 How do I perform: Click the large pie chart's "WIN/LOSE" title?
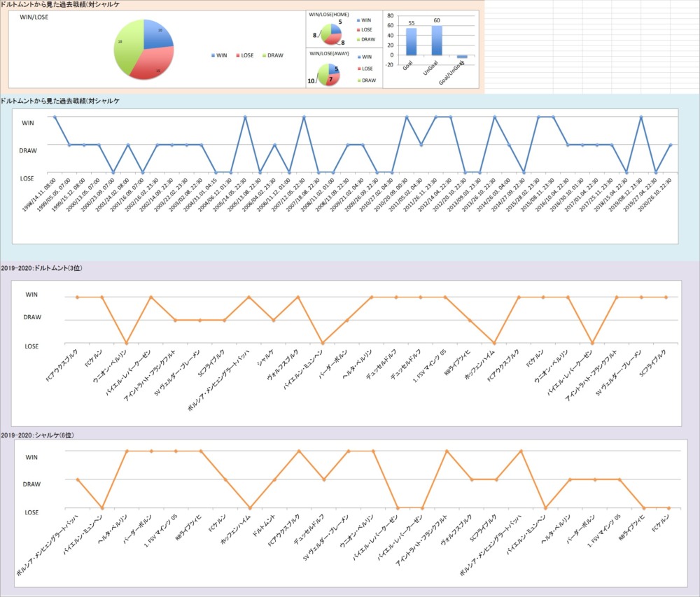click(x=34, y=17)
